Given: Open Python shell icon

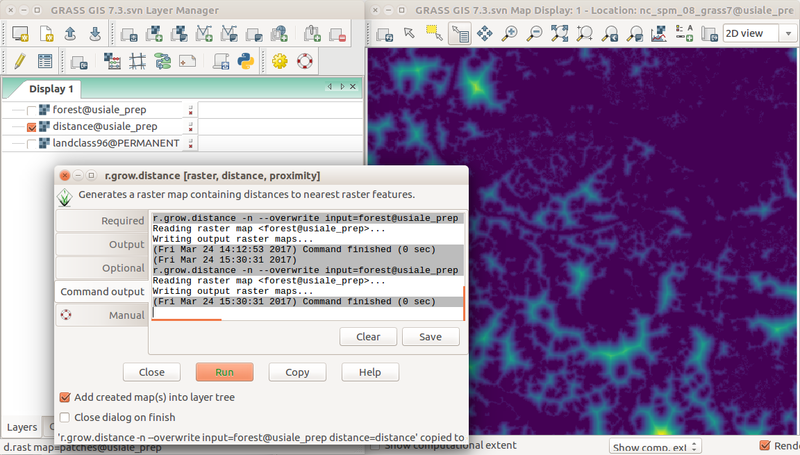Looking at the screenshot, I should pyautogui.click(x=246, y=61).
